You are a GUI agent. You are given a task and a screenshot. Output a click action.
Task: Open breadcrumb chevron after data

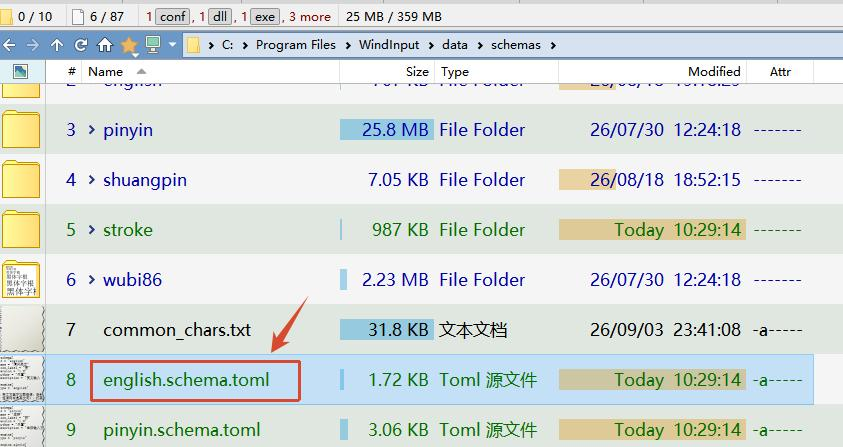480,46
